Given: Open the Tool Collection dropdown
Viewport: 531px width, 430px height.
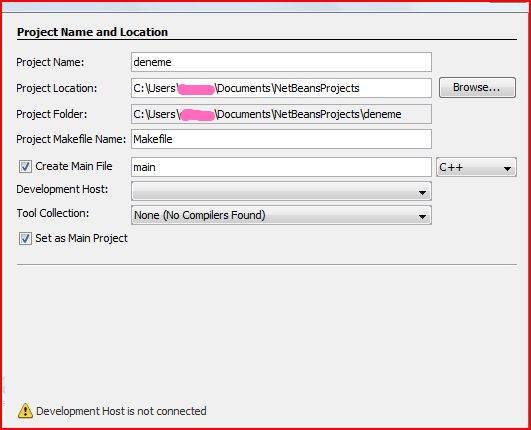Looking at the screenshot, I should coord(281,215).
